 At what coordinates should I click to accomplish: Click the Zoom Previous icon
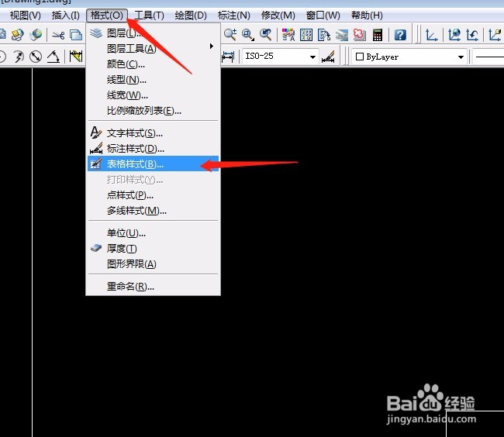pos(266,34)
